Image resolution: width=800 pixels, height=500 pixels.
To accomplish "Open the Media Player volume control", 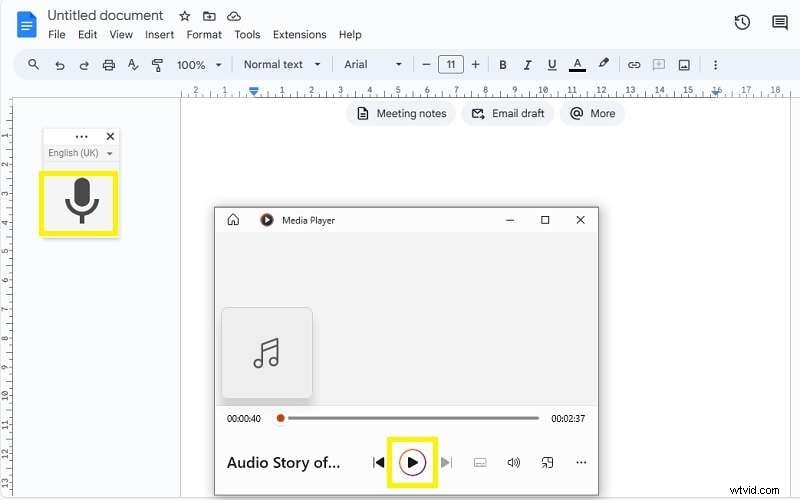I will click(514, 463).
